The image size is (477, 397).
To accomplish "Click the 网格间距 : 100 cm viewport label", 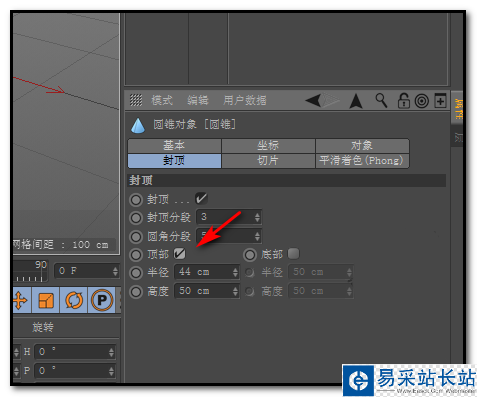I will [x=61, y=245].
